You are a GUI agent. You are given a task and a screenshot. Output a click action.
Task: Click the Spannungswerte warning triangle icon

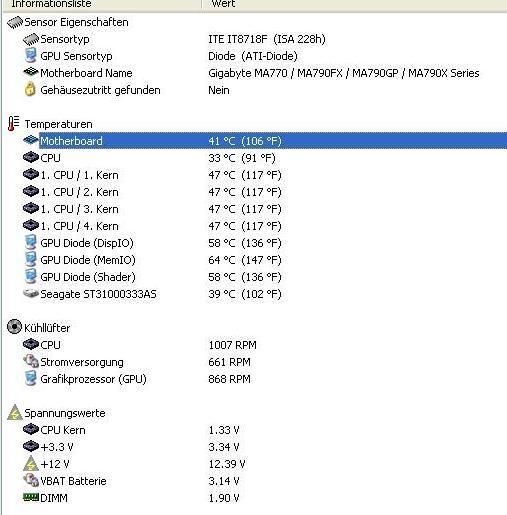pos(15,412)
